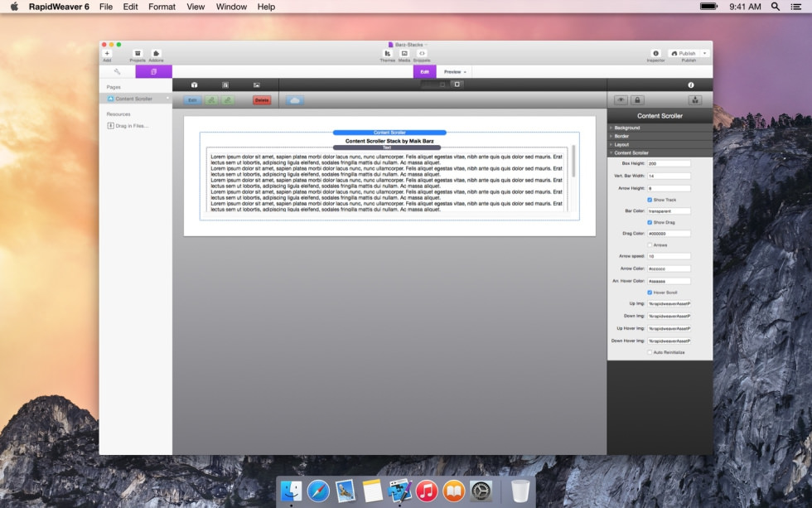Enable the Auto Reinitialize checkbox
Image resolution: width=812 pixels, height=508 pixels.
650,352
